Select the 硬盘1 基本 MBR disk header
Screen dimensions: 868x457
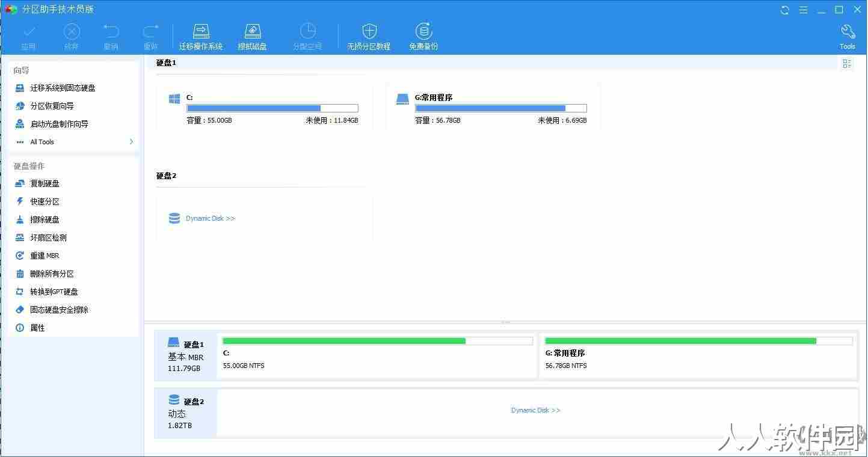click(x=185, y=354)
